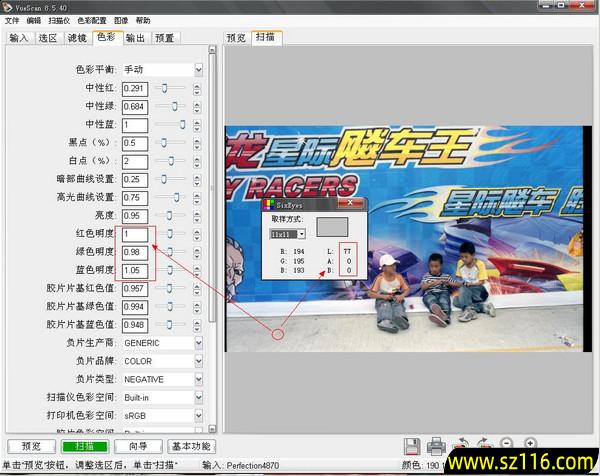
Task: Click the 基本功能 button
Action: point(191,446)
